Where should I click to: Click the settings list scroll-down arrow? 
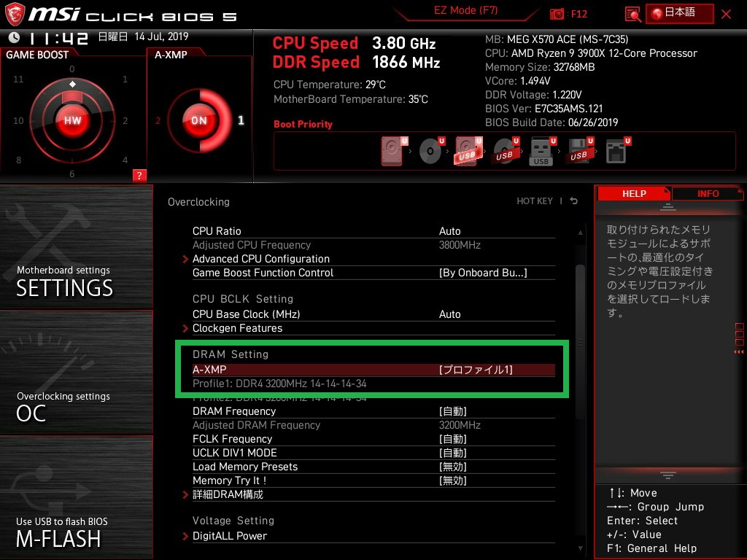click(x=580, y=548)
